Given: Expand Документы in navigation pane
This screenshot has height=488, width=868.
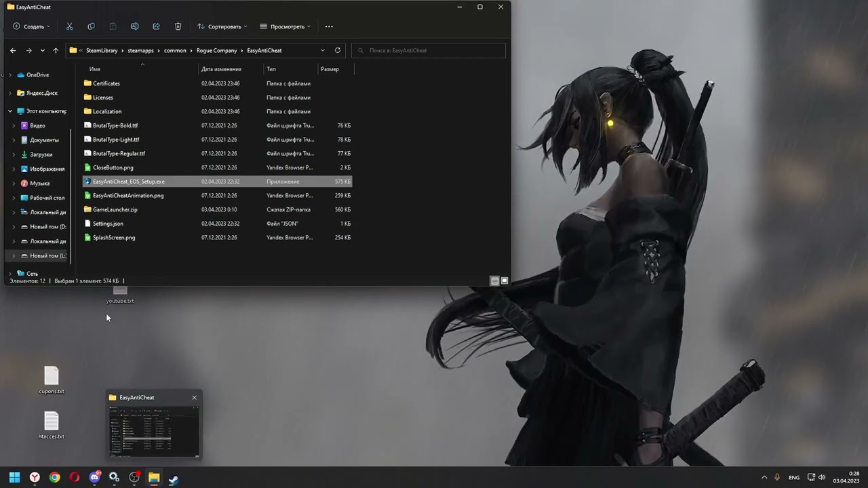Looking at the screenshot, I should [x=14, y=140].
